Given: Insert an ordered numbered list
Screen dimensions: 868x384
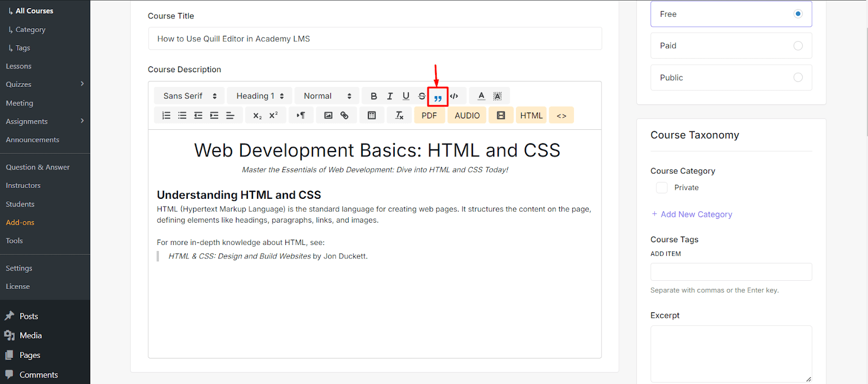Looking at the screenshot, I should tap(167, 115).
